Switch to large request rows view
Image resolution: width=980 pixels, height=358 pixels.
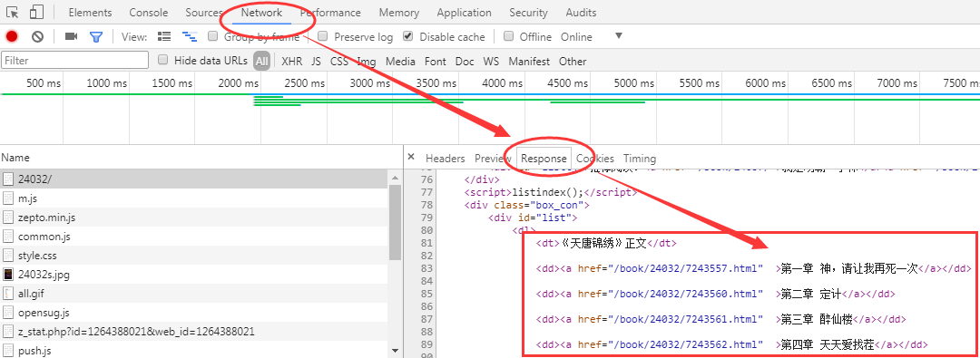pyautogui.click(x=164, y=37)
